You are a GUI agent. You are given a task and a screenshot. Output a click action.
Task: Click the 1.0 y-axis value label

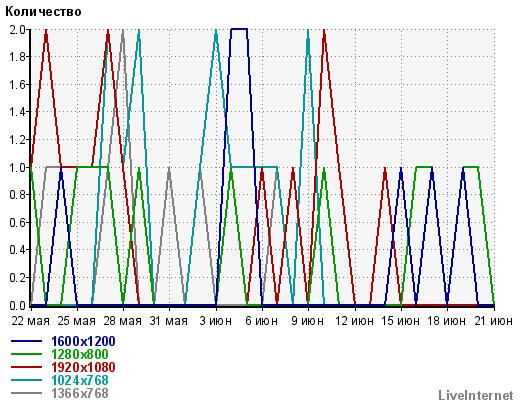(17, 167)
